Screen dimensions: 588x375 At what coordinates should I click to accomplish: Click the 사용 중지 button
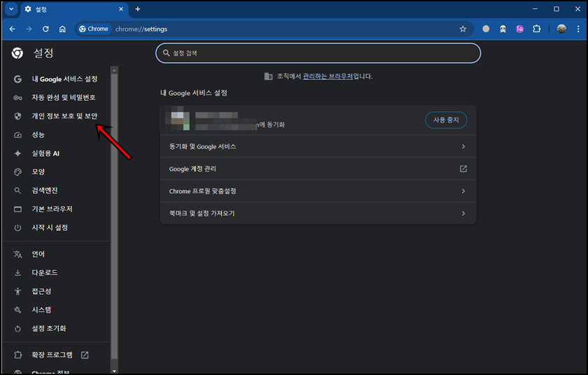446,120
